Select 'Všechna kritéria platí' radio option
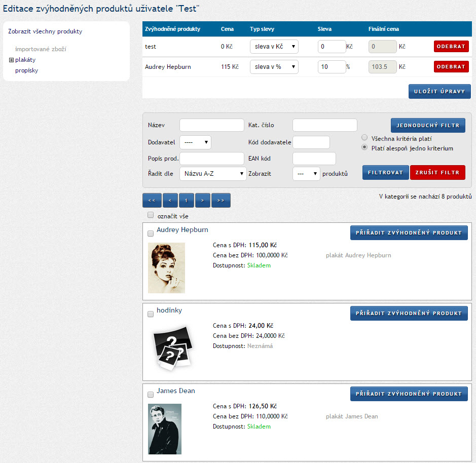The height and width of the screenshot is (463, 476). click(x=364, y=138)
